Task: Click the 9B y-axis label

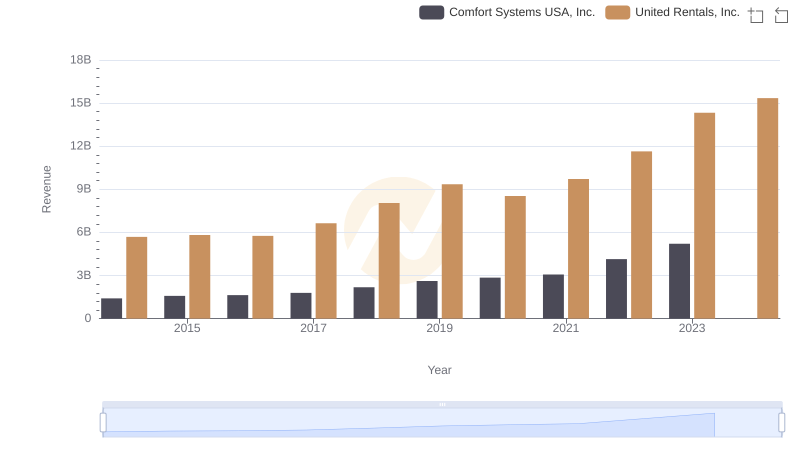Action: pos(84,189)
